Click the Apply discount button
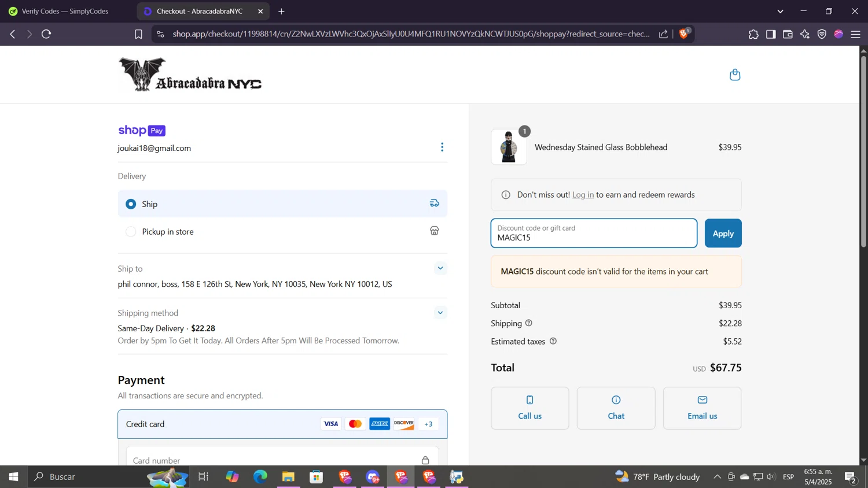Screen dimensions: 868x488 (723, 233)
